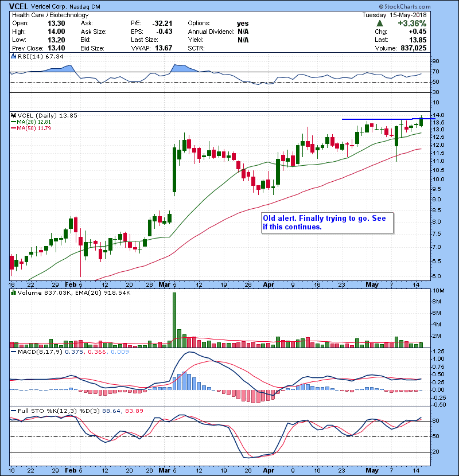Click the P/E value -32.21

point(162,24)
